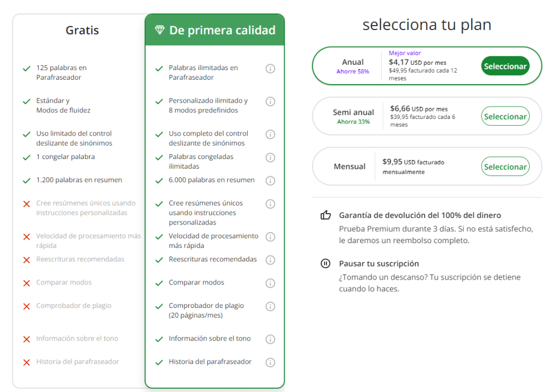Click the Gratis plan heading
The image size is (549, 392).
82,31
